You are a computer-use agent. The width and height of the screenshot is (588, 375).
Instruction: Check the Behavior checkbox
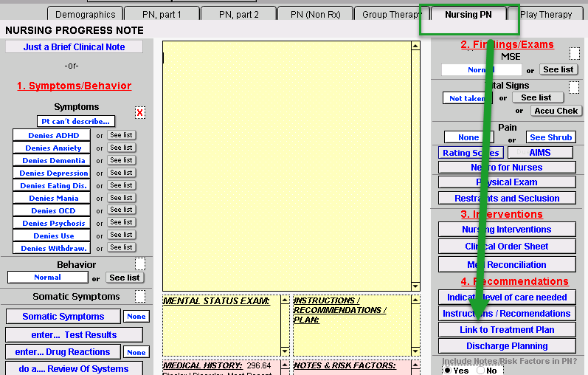139,264
